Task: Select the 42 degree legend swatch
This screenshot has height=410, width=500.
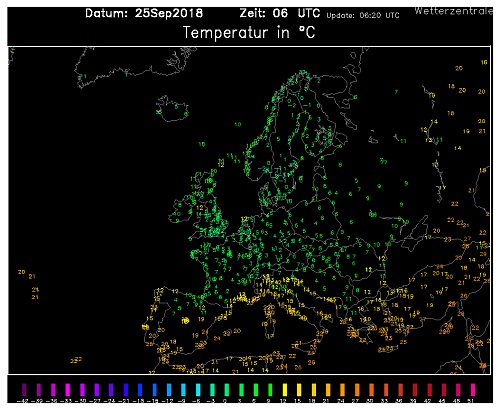Action: pos(429,390)
